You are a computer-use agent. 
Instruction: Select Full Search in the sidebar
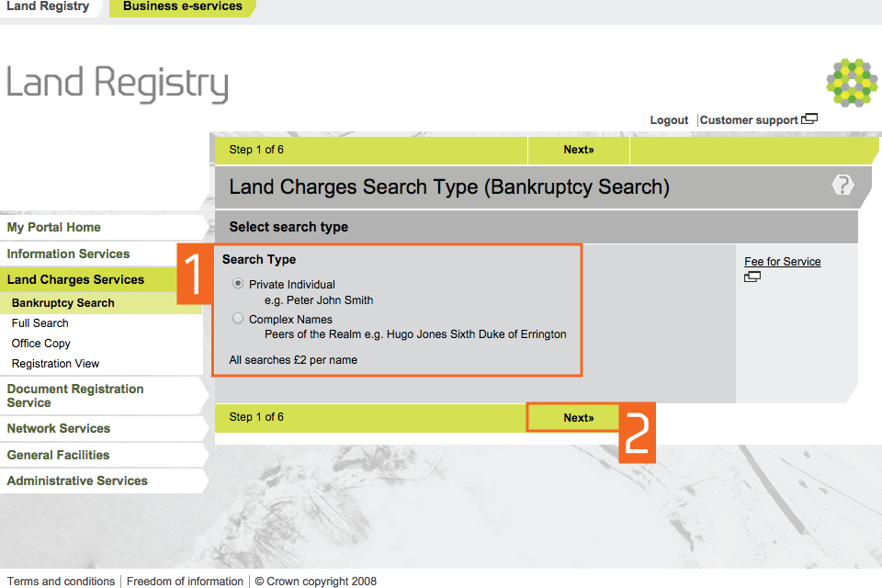point(40,323)
